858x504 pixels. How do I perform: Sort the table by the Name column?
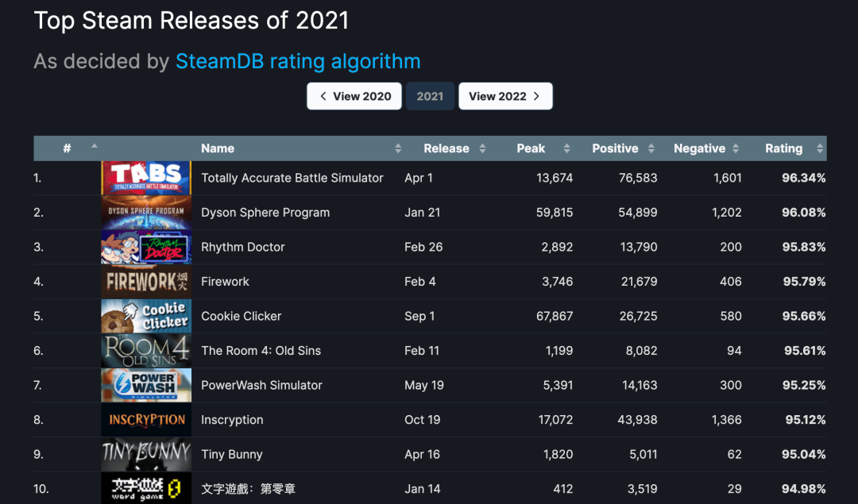coord(217,148)
